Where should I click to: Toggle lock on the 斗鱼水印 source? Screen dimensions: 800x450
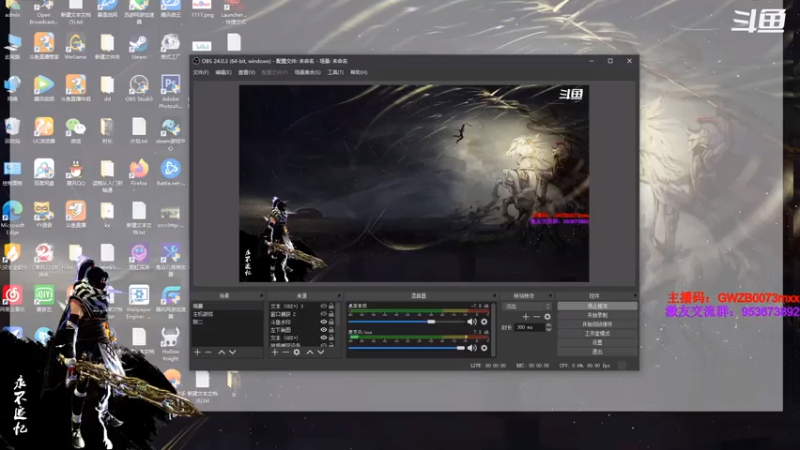tap(331, 322)
